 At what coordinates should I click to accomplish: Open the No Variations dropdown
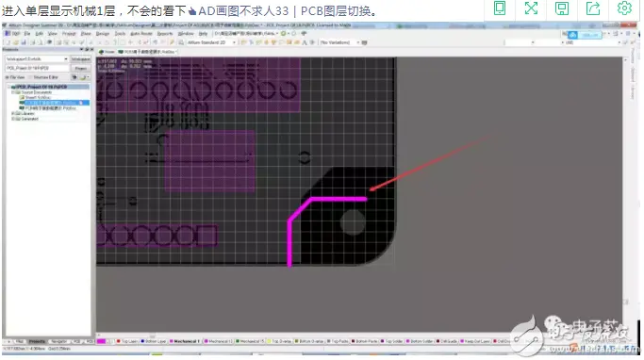339,42
